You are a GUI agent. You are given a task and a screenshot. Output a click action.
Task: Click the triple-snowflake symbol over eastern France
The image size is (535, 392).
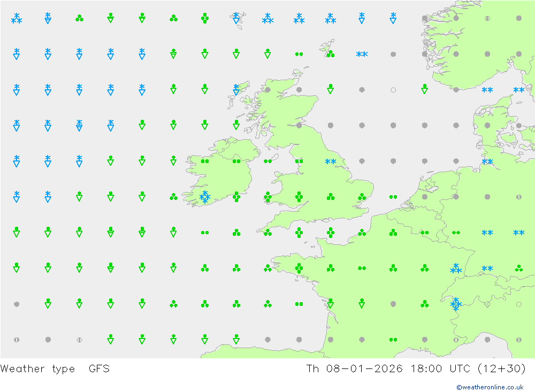(x=456, y=268)
